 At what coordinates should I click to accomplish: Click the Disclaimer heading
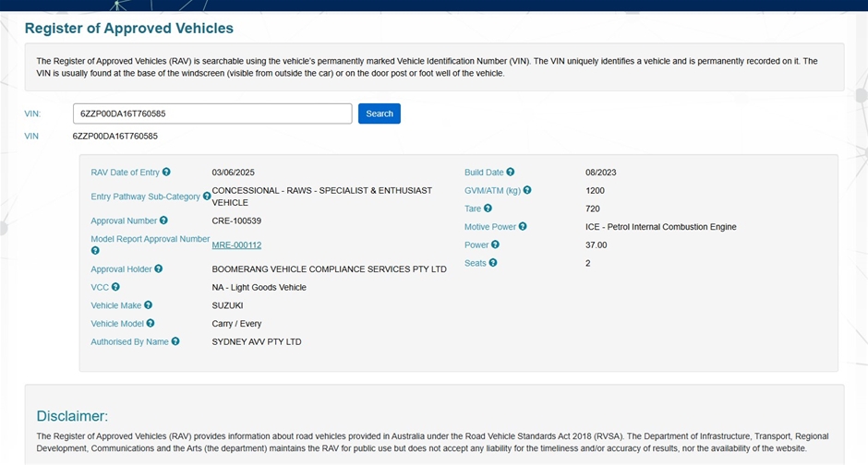(x=72, y=416)
